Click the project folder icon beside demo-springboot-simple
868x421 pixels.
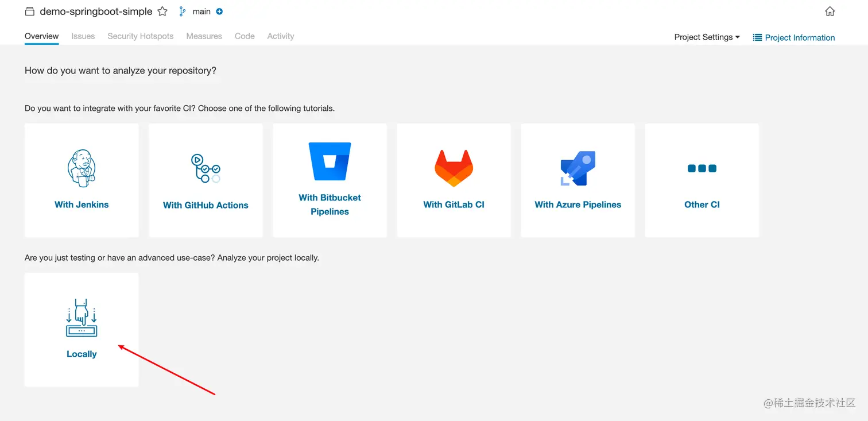click(30, 11)
